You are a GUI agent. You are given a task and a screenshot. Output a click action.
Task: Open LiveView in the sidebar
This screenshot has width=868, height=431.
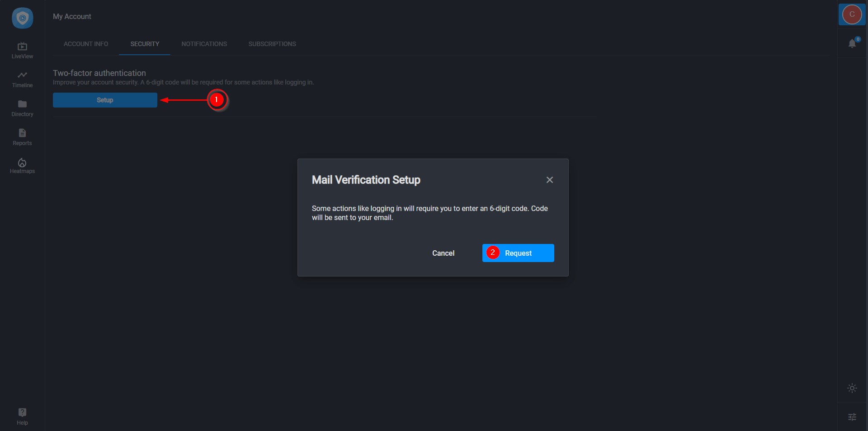pos(22,51)
